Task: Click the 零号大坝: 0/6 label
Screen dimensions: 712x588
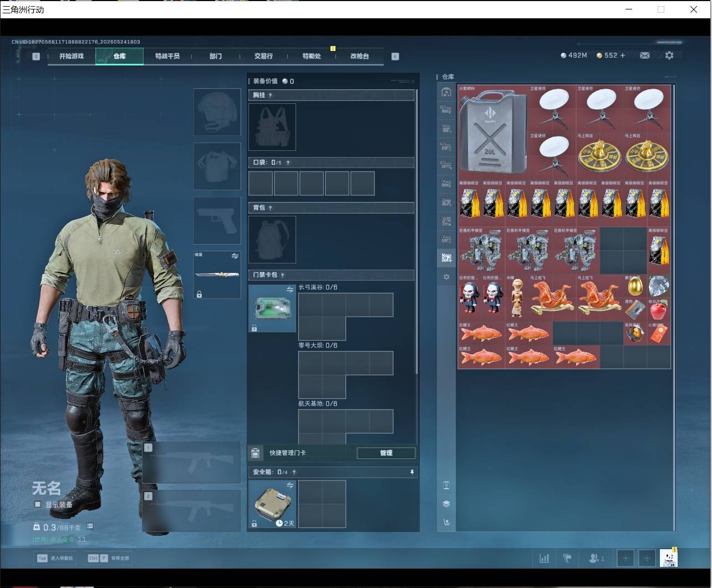Action: tap(318, 346)
